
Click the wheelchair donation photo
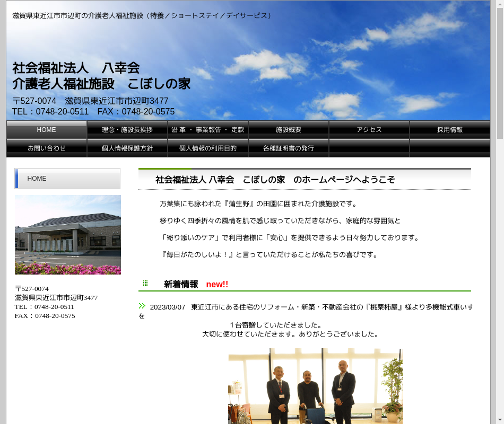[315, 386]
